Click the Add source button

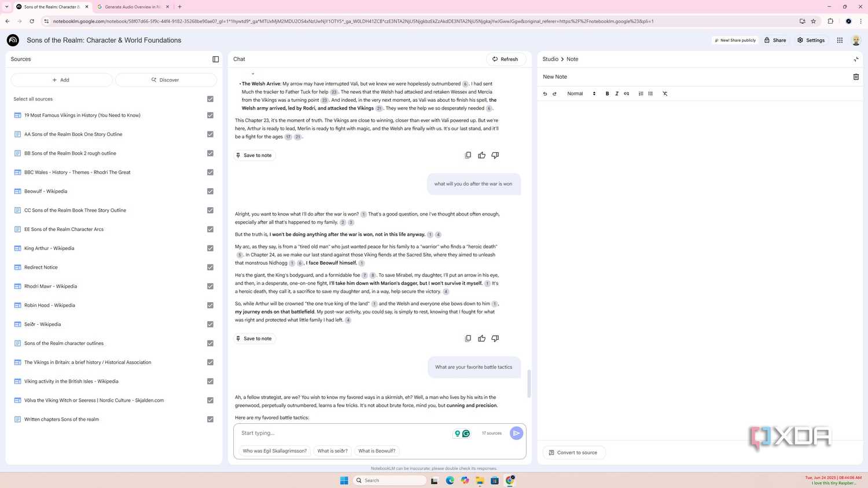61,80
